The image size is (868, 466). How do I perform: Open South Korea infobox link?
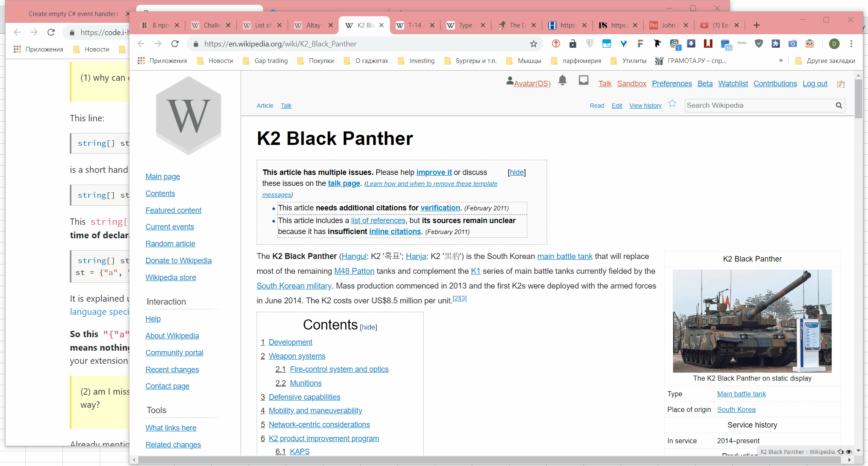click(x=736, y=409)
